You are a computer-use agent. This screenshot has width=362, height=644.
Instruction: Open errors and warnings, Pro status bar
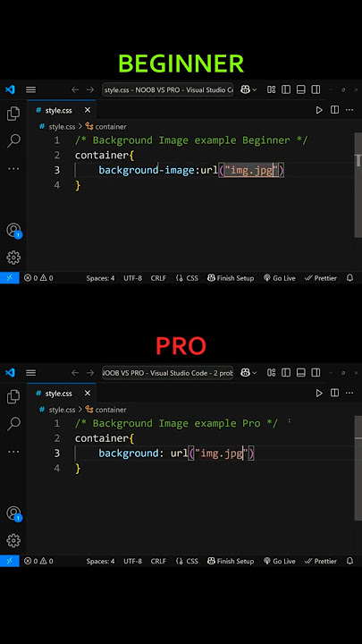(38, 561)
